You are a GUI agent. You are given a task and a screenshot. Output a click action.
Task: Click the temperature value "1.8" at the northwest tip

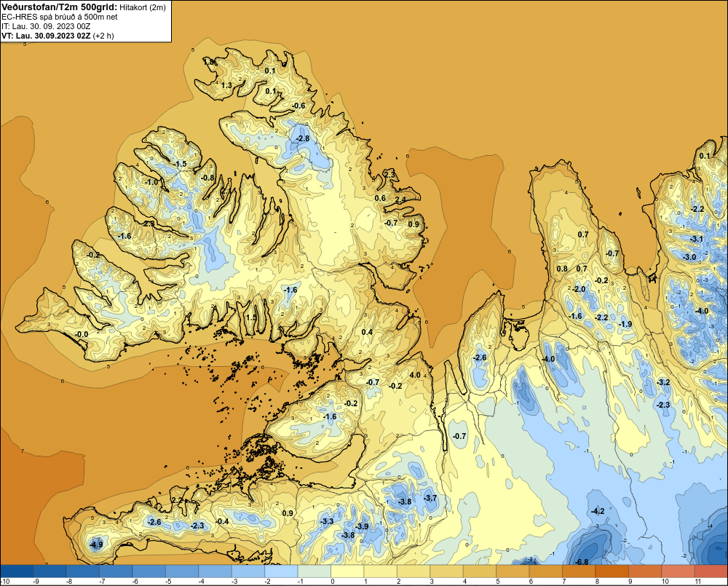coord(209,62)
